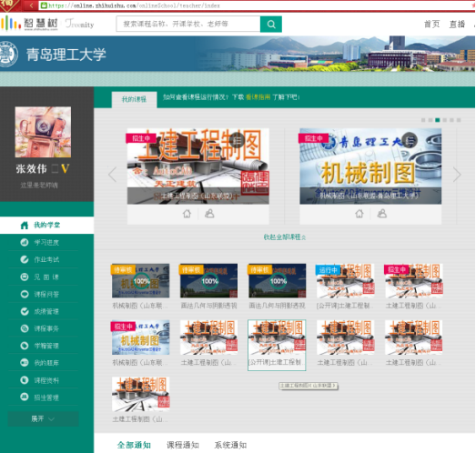
Task: Open people icon under 机械制图 course card
Action: point(382,214)
